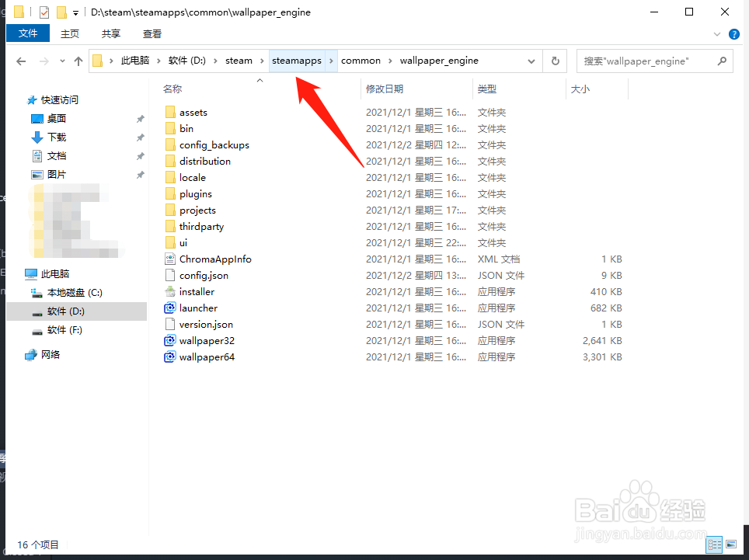Click the Properties quick access toolbar icon
The width and height of the screenshot is (749, 560).
tap(44, 12)
